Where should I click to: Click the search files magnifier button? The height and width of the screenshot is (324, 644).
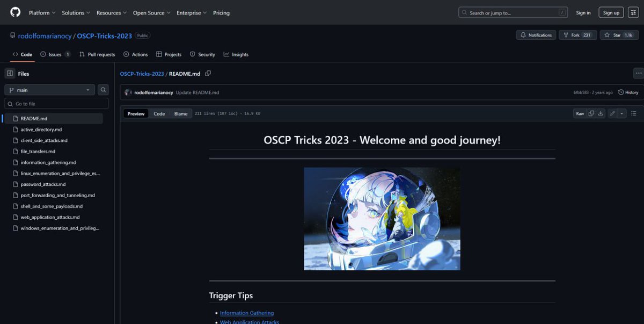(x=104, y=90)
